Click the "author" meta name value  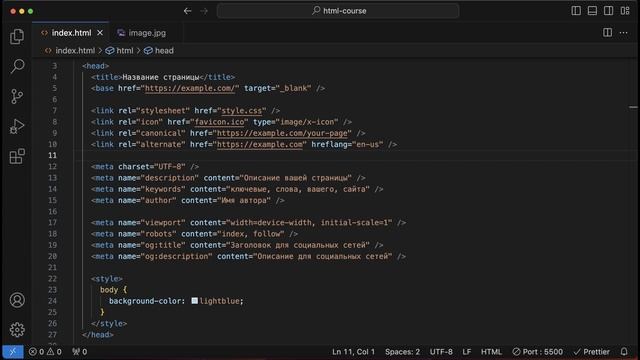[x=158, y=200]
